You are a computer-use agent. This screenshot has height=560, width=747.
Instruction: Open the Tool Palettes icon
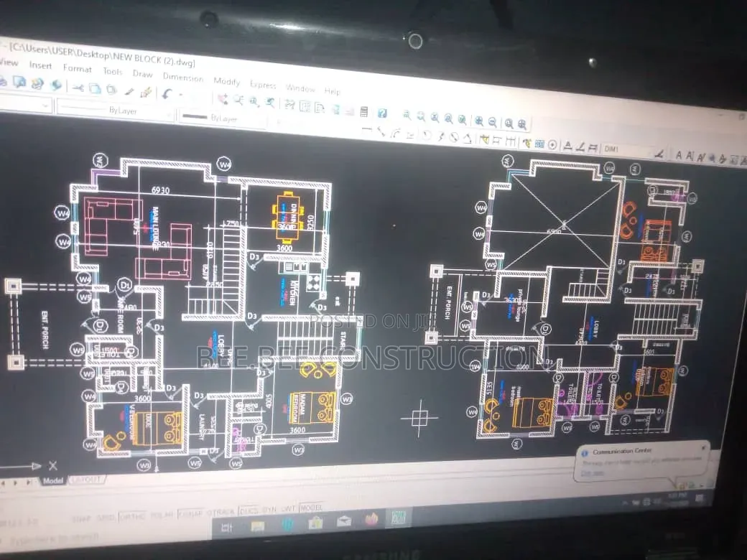click(320, 108)
